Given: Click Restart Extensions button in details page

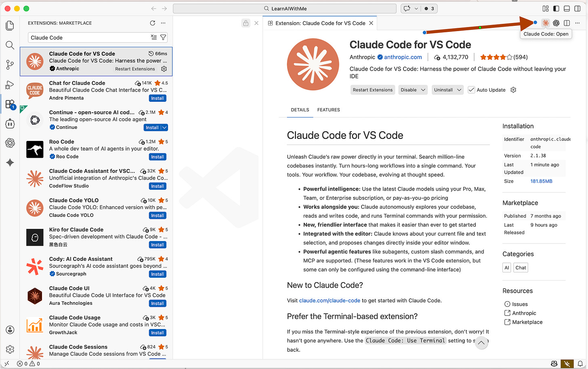Looking at the screenshot, I should click(372, 90).
